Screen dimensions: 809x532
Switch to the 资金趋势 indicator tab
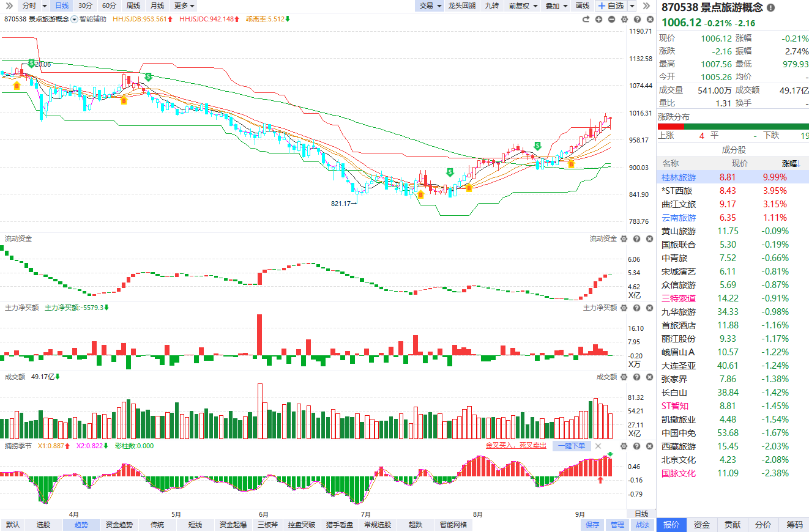point(119,525)
